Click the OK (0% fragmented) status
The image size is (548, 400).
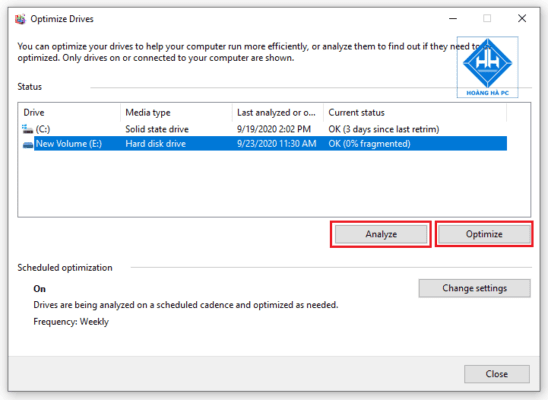coord(369,144)
